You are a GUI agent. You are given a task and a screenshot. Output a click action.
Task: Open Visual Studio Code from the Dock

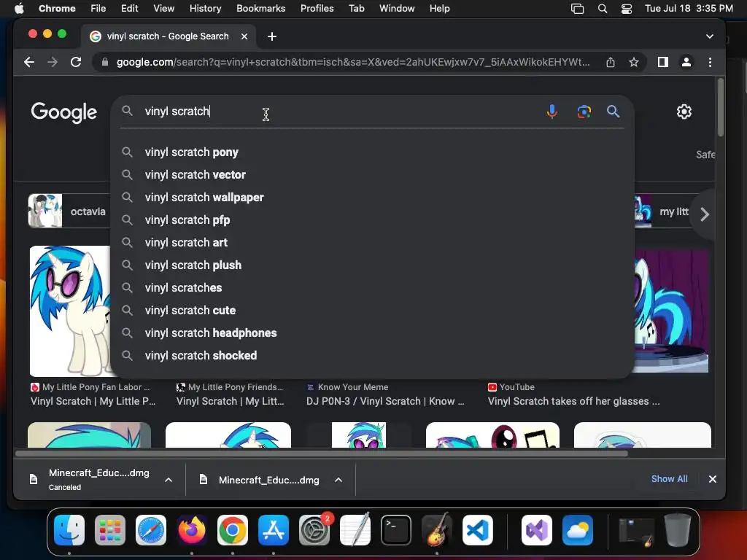click(477, 529)
